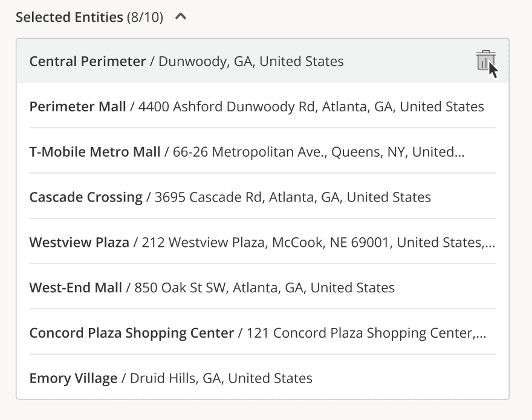The image size is (532, 420).
Task: Collapse the Selected Entities chevron
Action: point(180,17)
